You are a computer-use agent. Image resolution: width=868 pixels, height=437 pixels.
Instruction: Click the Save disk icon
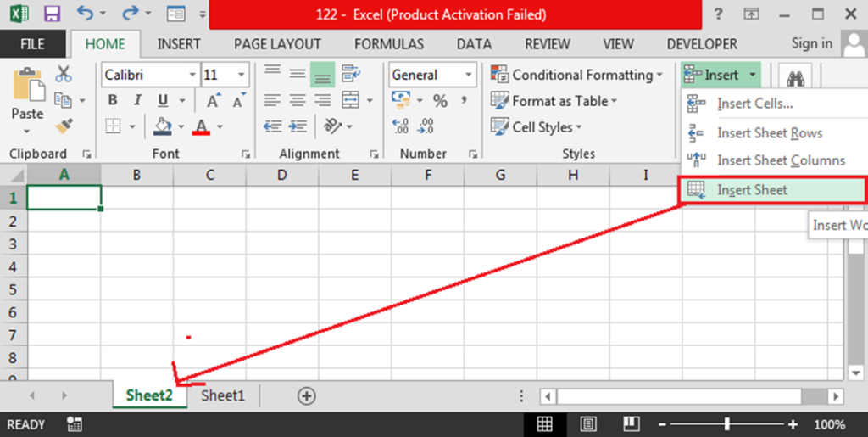pyautogui.click(x=52, y=14)
